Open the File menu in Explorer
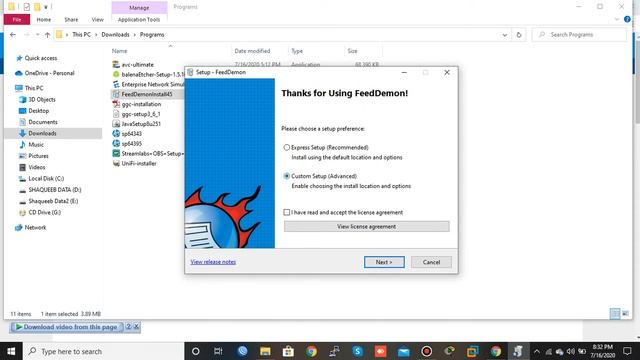This screenshot has width=640, height=360. coord(17,20)
